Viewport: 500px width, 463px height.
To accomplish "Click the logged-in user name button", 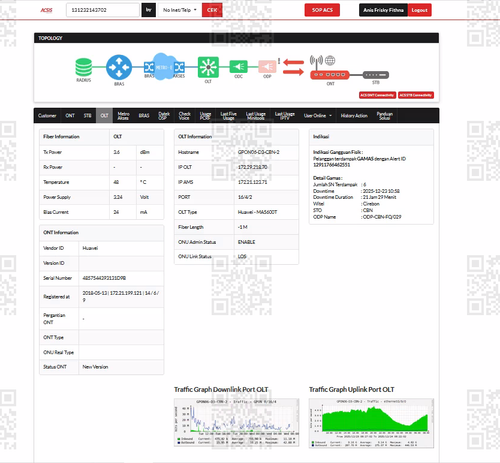I will point(383,10).
